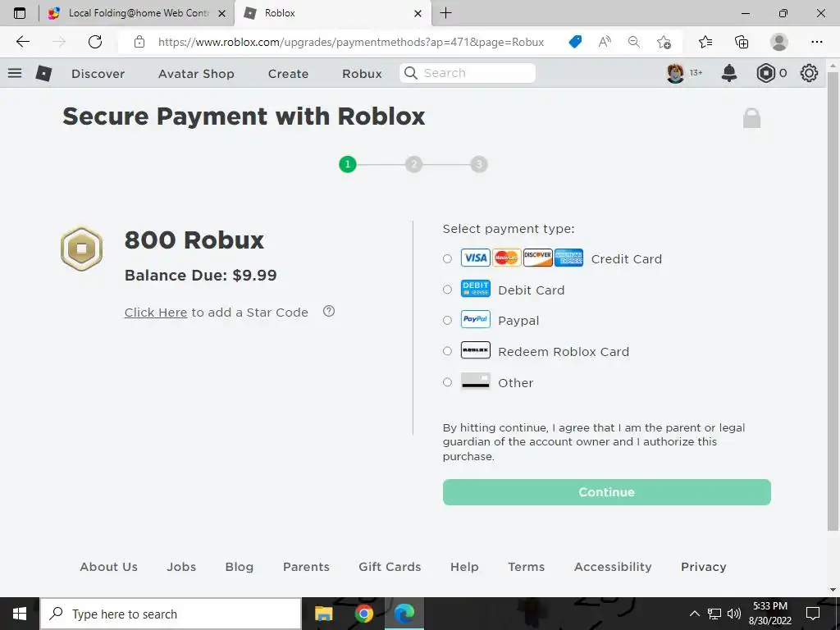840x630 pixels.
Task: Open browser Collections
Action: (742, 42)
